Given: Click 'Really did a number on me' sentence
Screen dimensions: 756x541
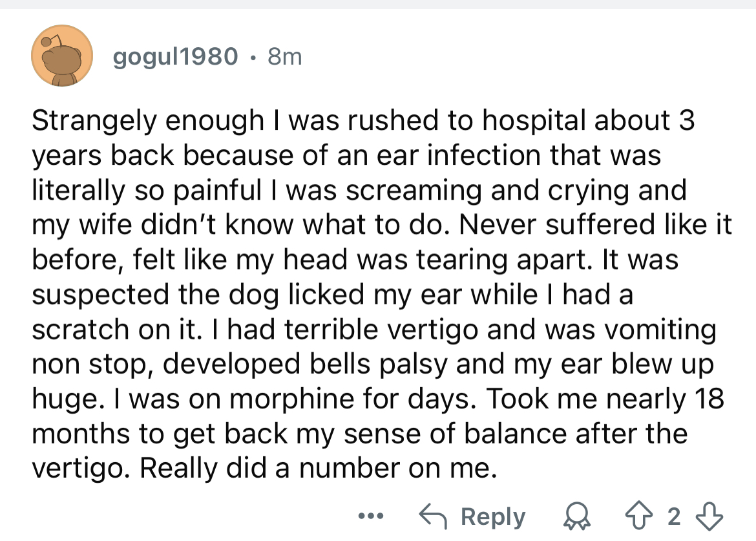Looking at the screenshot, I should pyautogui.click(x=318, y=468).
